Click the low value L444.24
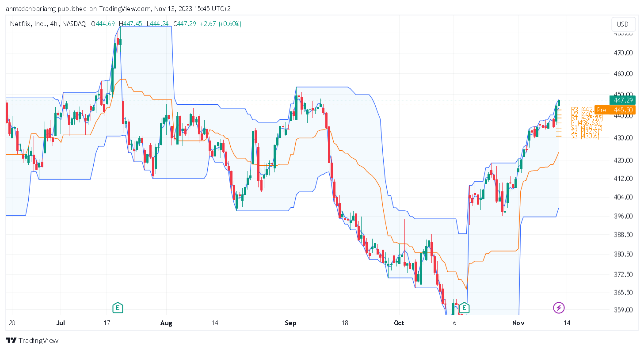The height and width of the screenshot is (350, 644). (x=157, y=24)
